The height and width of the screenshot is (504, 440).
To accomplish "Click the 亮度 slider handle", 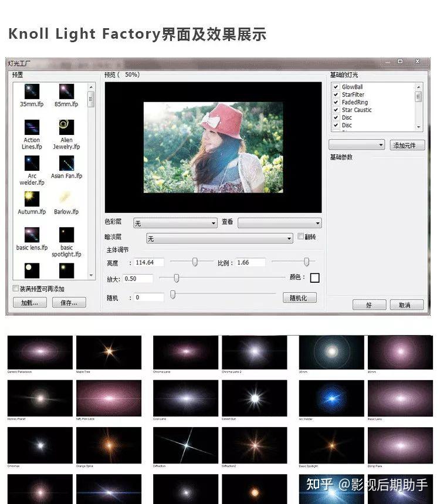I will coord(195,262).
